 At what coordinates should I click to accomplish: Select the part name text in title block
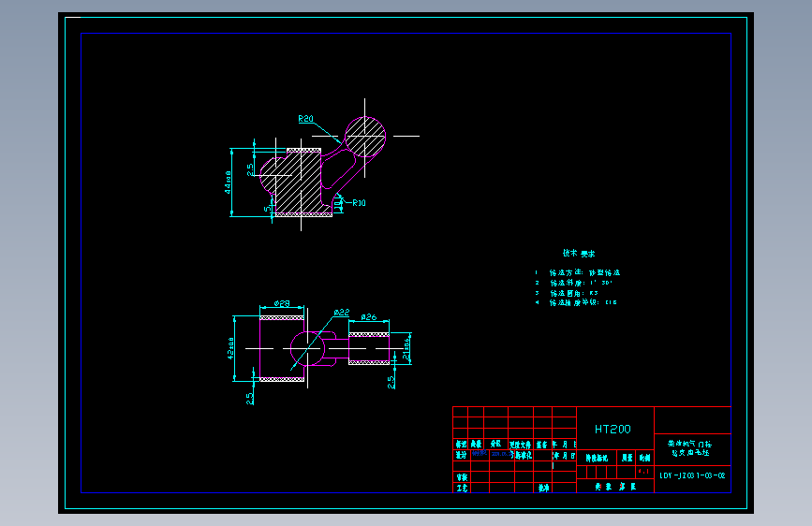690,447
